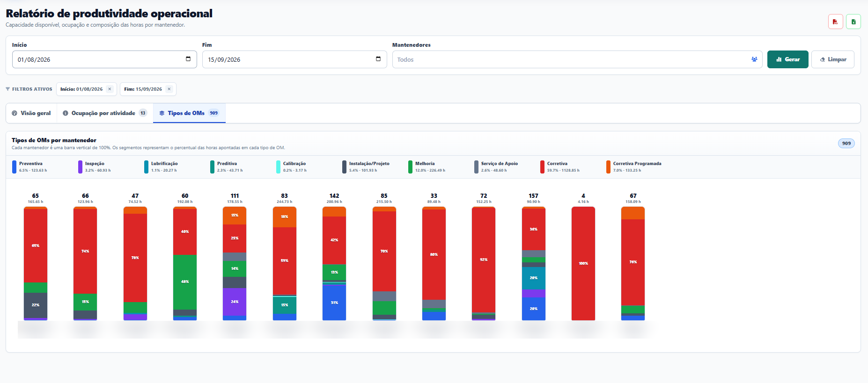Export the report to Excel
868x383 pixels.
853,22
